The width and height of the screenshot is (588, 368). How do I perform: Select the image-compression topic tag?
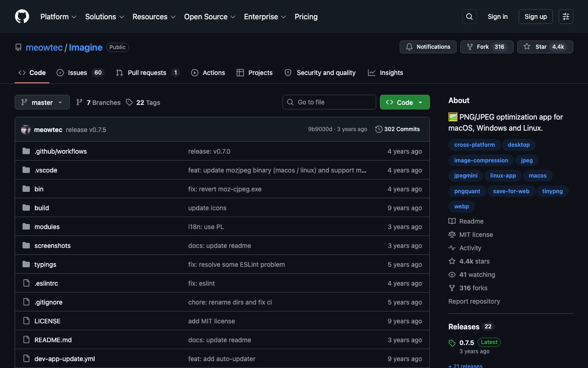(x=481, y=161)
